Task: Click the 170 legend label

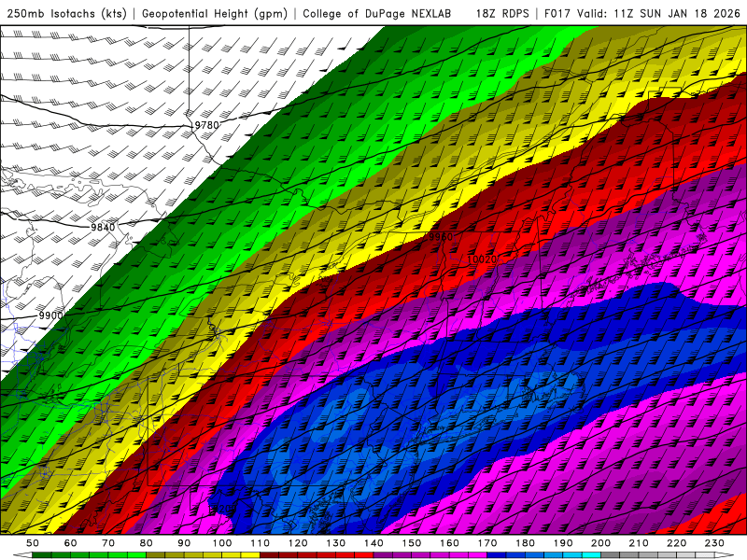Action: tap(487, 543)
